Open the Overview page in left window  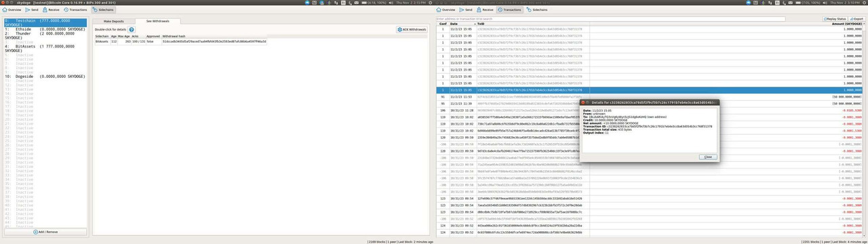[12, 10]
